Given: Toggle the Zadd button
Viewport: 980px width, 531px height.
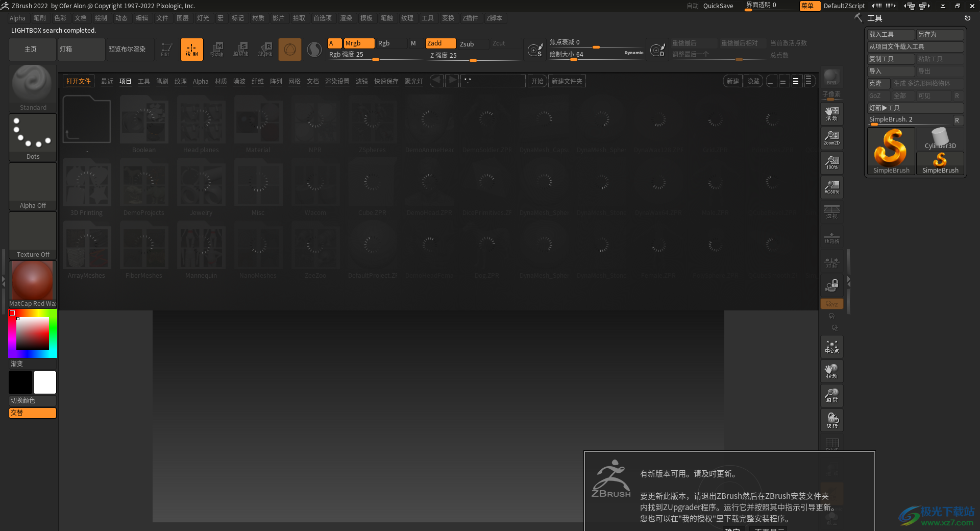Looking at the screenshot, I should click(x=440, y=43).
